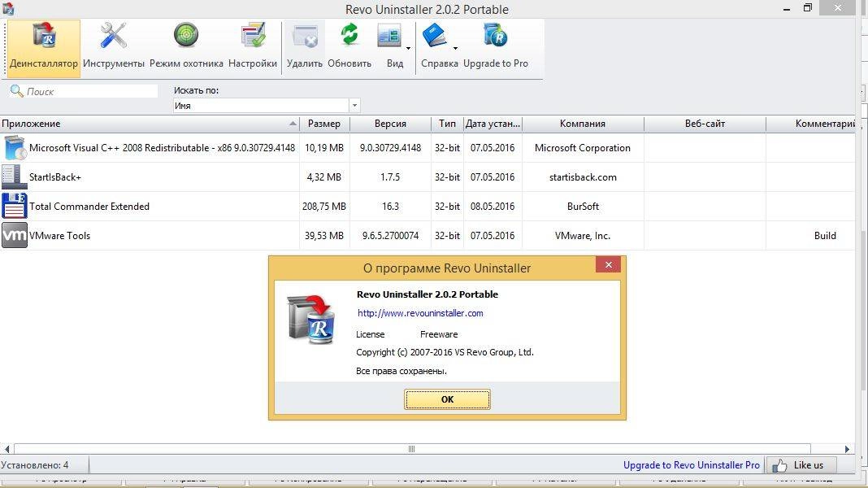The height and width of the screenshot is (488, 868).
Task: Sort by Размер column header
Action: pyautogui.click(x=324, y=124)
